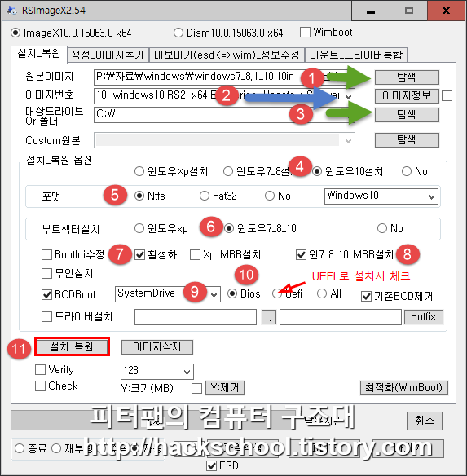Viewport: 467px width, 476px height.
Task: Enable the Verify checkbox
Action: (x=40, y=370)
